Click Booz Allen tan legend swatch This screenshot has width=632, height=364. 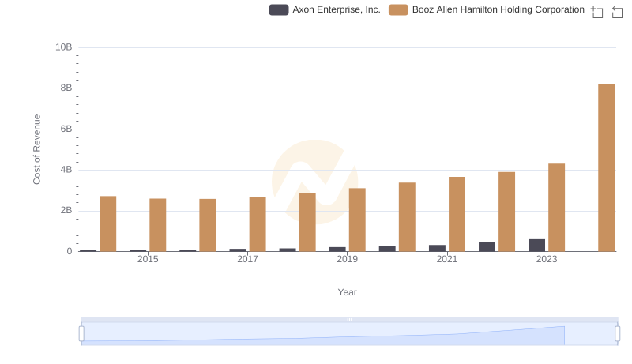point(398,9)
